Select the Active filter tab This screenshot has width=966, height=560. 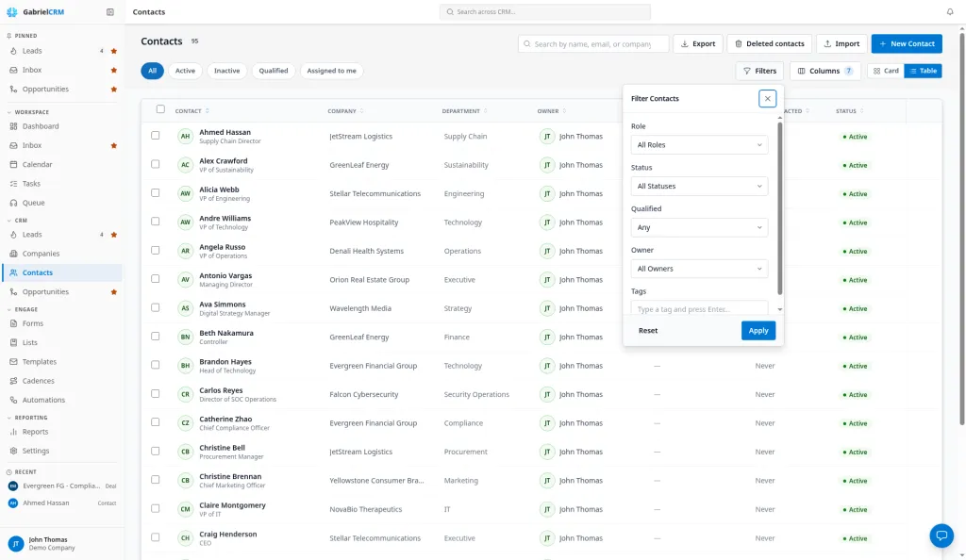click(185, 71)
